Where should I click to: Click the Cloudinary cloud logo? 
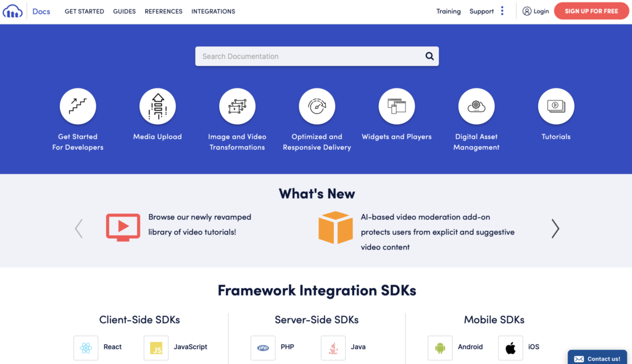pyautogui.click(x=12, y=11)
